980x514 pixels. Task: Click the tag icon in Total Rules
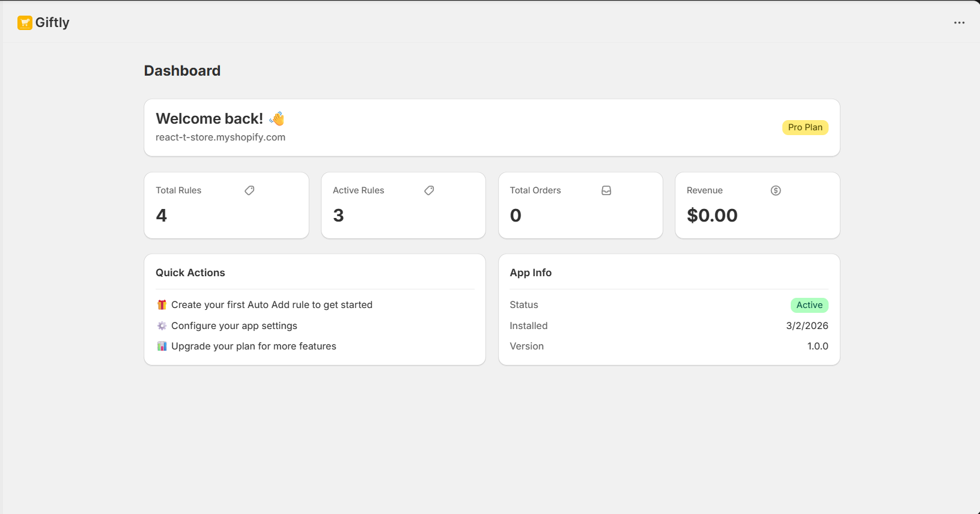click(x=249, y=190)
